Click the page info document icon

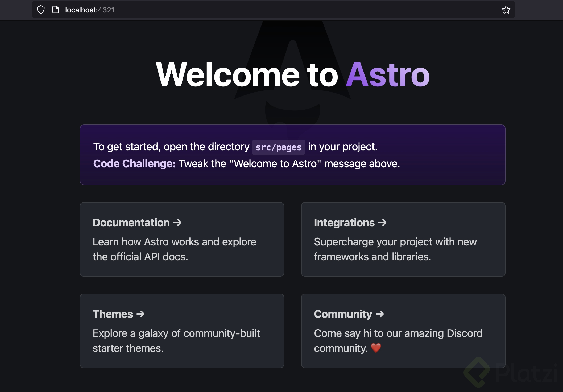(56, 10)
